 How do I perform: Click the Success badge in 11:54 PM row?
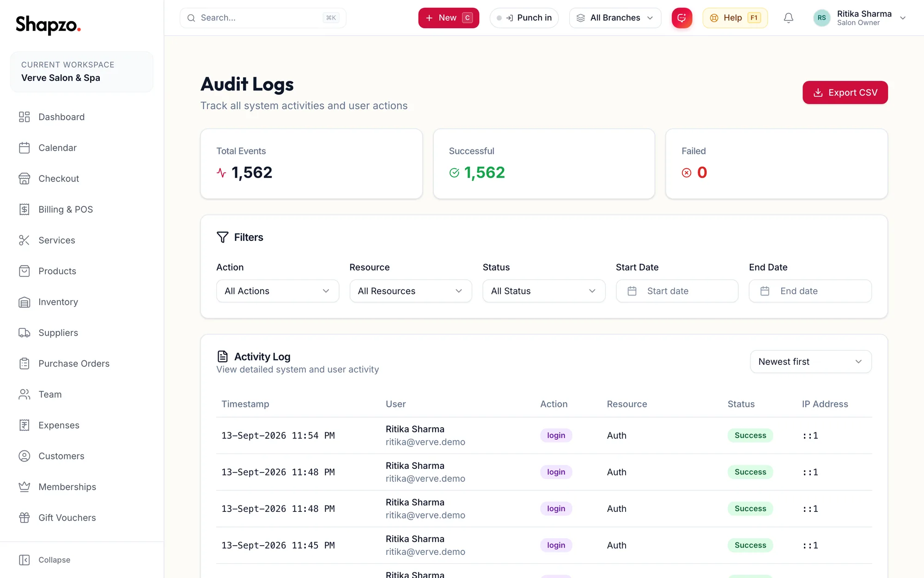click(750, 436)
